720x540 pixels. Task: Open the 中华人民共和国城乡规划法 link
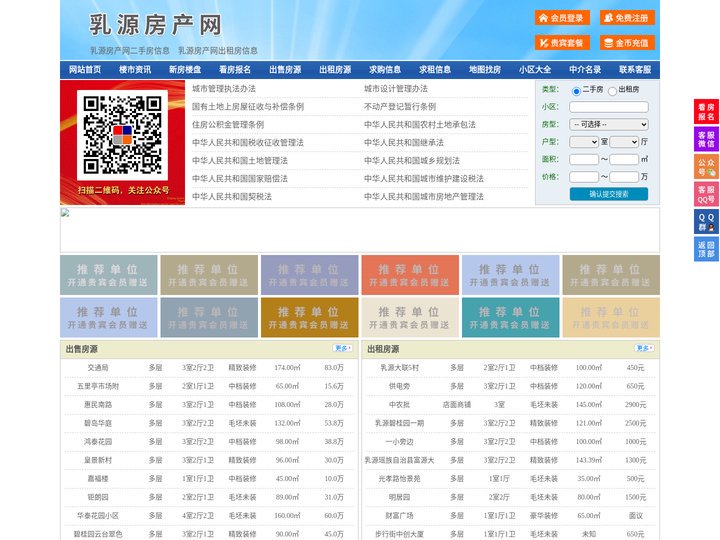tap(412, 160)
